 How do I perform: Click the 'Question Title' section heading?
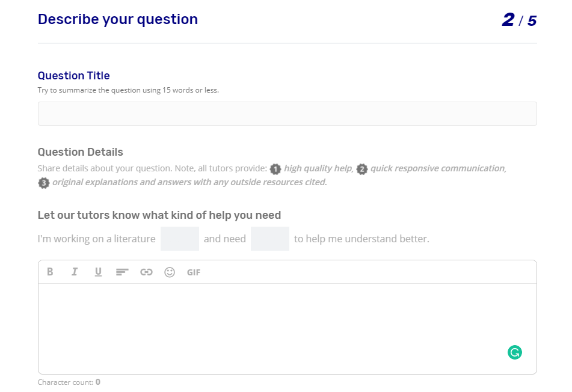(73, 75)
